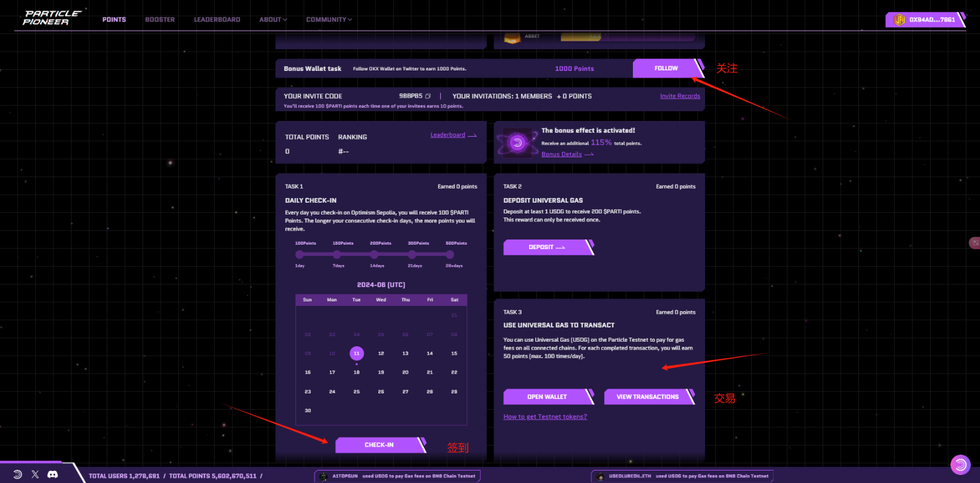Click the Particle logo icon in footer
The height and width of the screenshot is (483, 980).
pyautogui.click(x=18, y=474)
